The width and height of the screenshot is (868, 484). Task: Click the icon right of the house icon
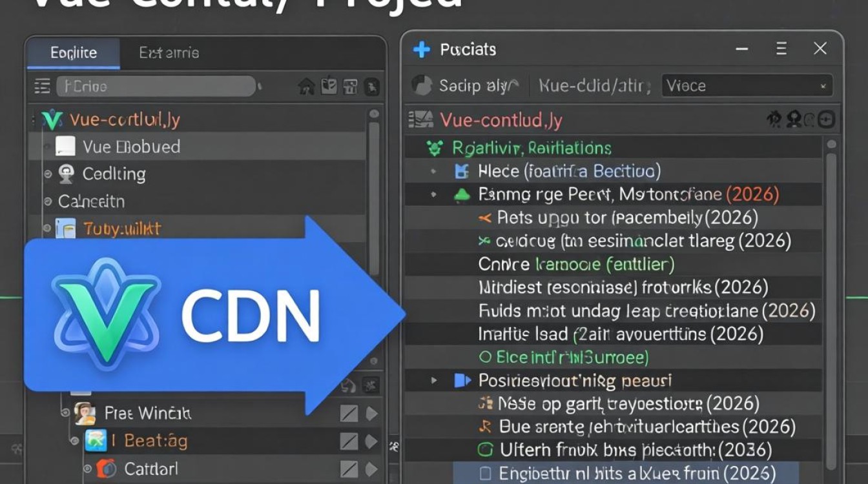pos(329,86)
